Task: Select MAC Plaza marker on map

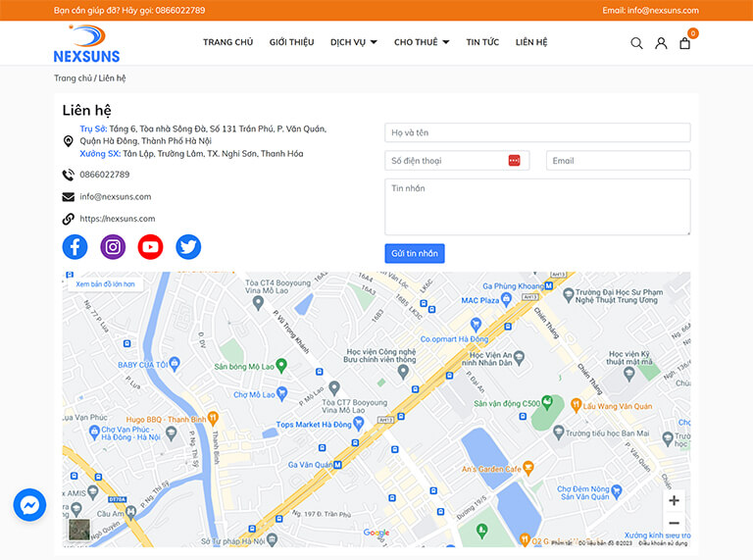Action: click(506, 300)
